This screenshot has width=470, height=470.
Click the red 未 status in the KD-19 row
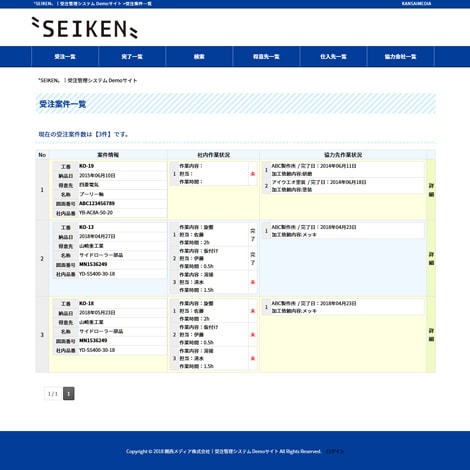point(253,174)
